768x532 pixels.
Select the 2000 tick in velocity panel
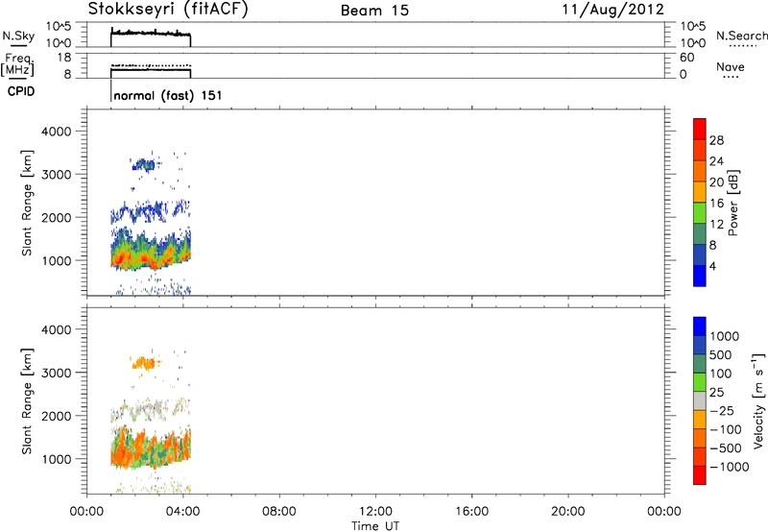56,416
